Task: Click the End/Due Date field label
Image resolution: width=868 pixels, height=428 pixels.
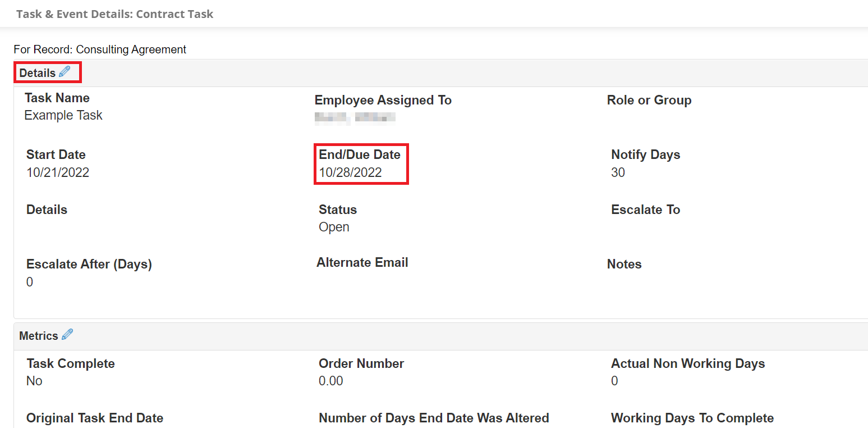Action: 360,154
